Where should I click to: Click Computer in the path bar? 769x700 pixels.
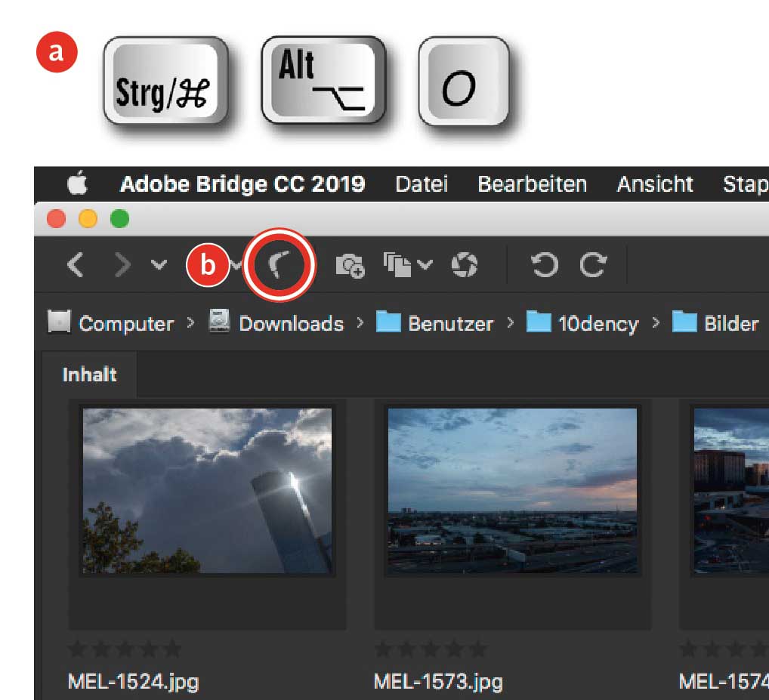pyautogui.click(x=111, y=323)
